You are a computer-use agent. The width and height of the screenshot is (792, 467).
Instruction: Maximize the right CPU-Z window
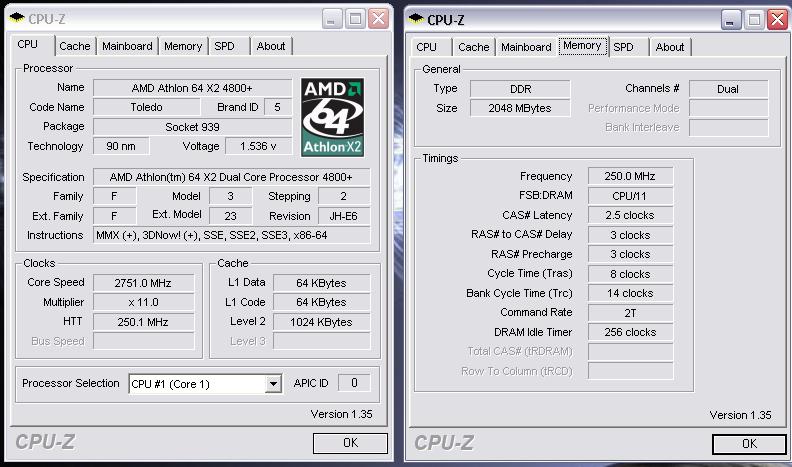[754, 20]
